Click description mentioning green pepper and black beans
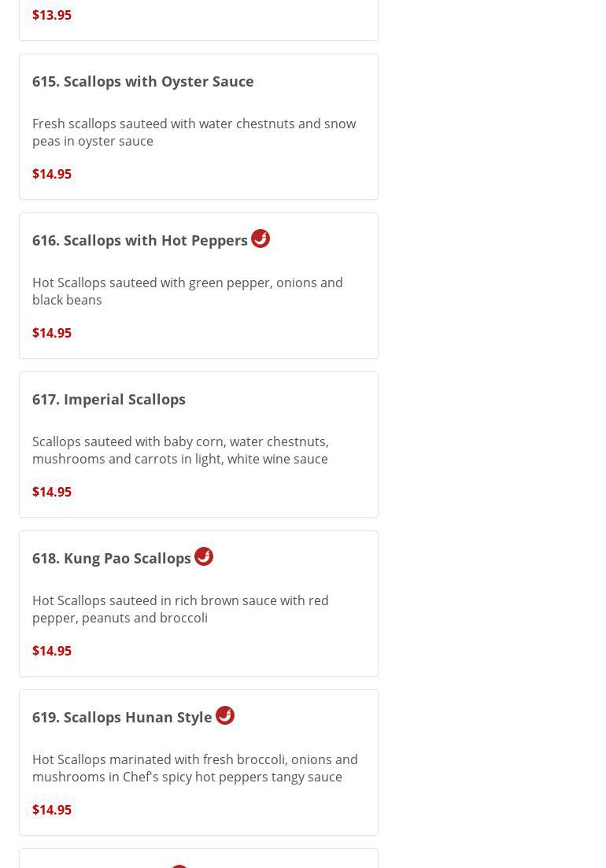The image size is (606, 868). (x=187, y=291)
